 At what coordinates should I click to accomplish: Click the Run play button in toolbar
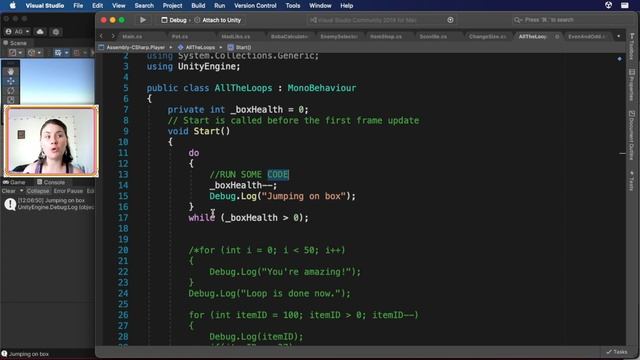(142, 20)
